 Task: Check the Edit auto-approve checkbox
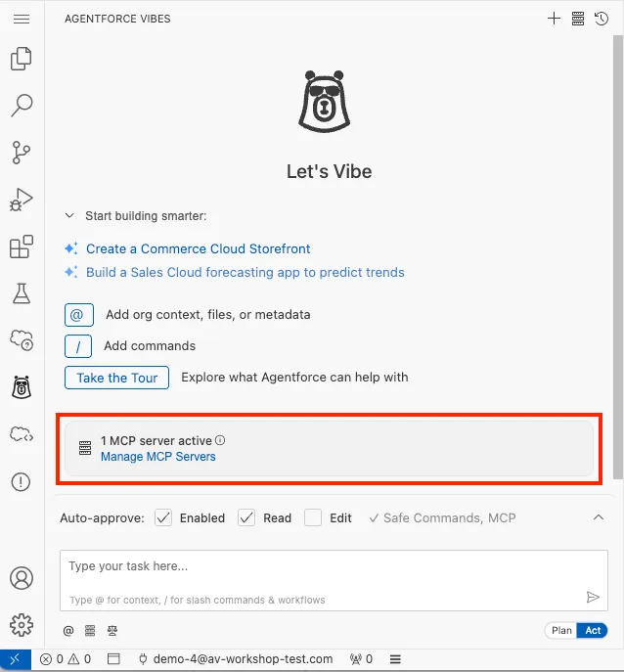click(x=313, y=517)
